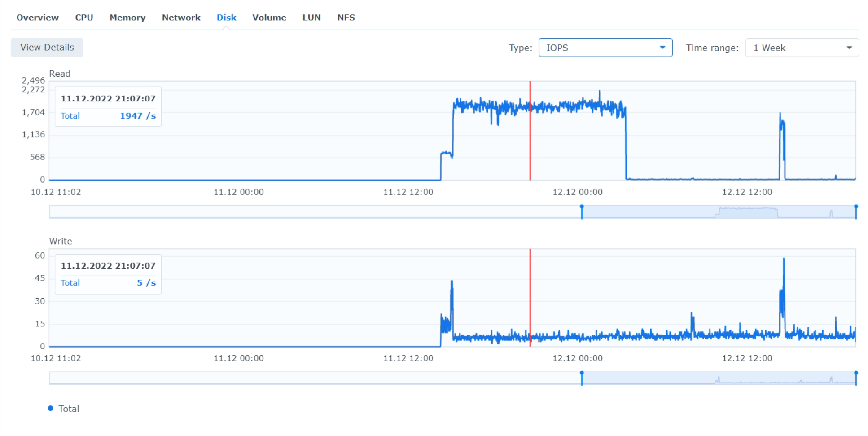Switch to the NFS tab
This screenshot has width=868, height=436.
click(x=346, y=18)
